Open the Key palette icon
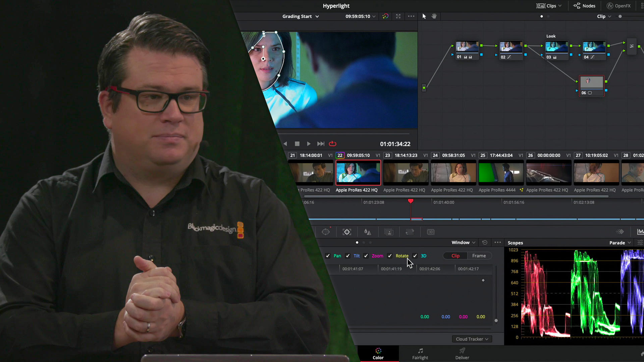 [x=389, y=232]
